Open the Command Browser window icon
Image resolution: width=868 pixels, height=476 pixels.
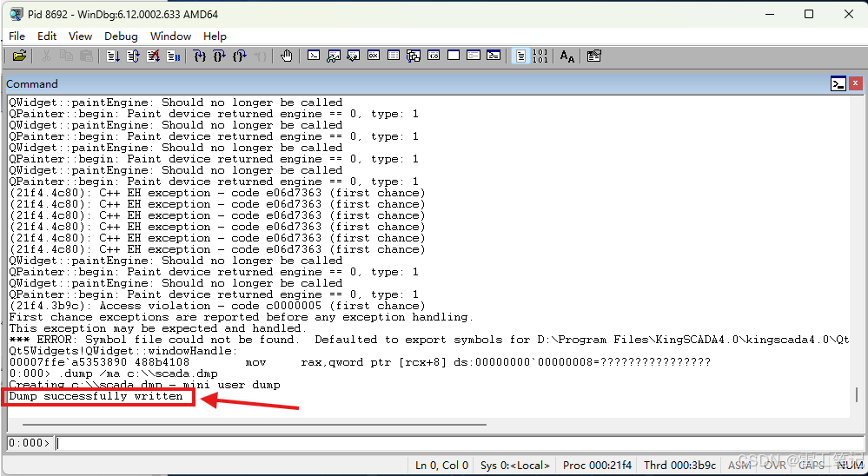click(x=494, y=56)
